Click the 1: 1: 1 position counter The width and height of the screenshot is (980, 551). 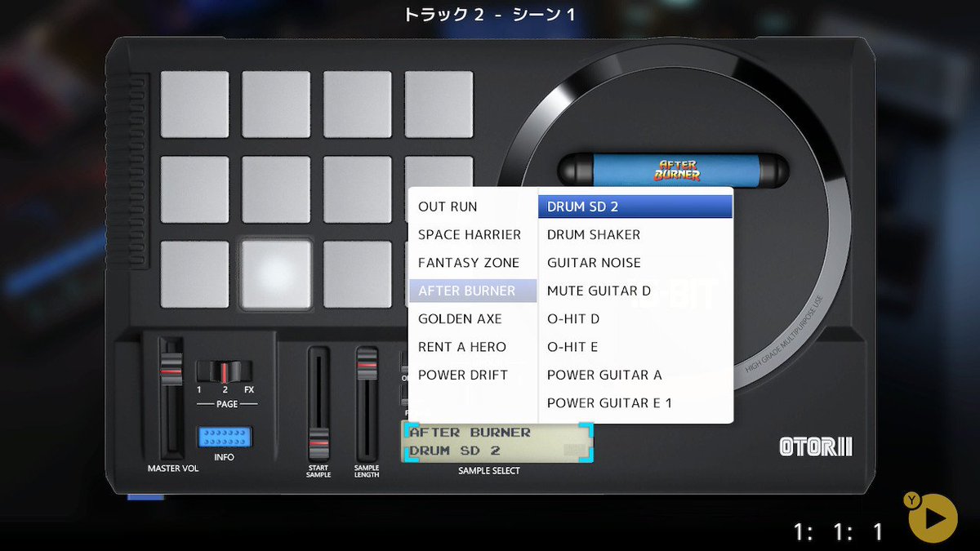click(839, 532)
